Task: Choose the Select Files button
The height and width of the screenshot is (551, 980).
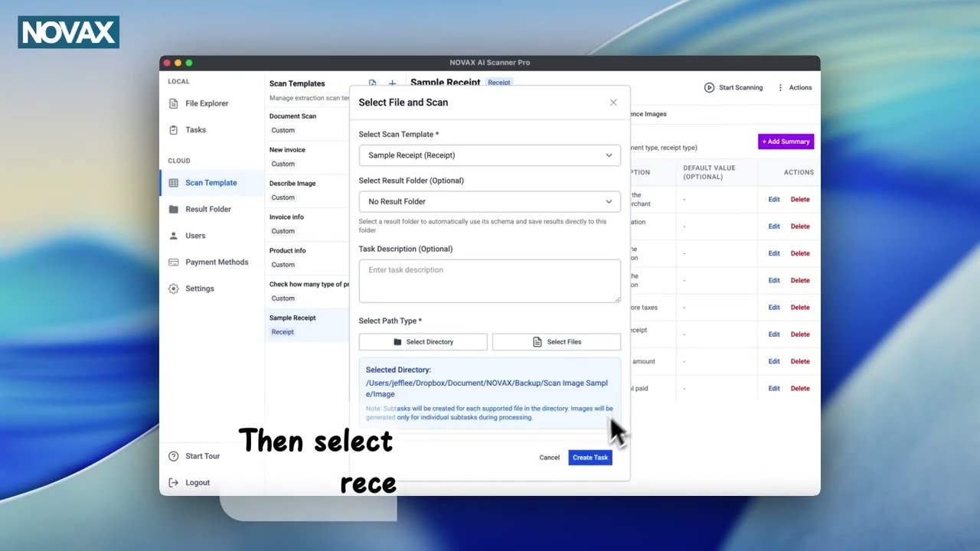Action: coord(557,342)
